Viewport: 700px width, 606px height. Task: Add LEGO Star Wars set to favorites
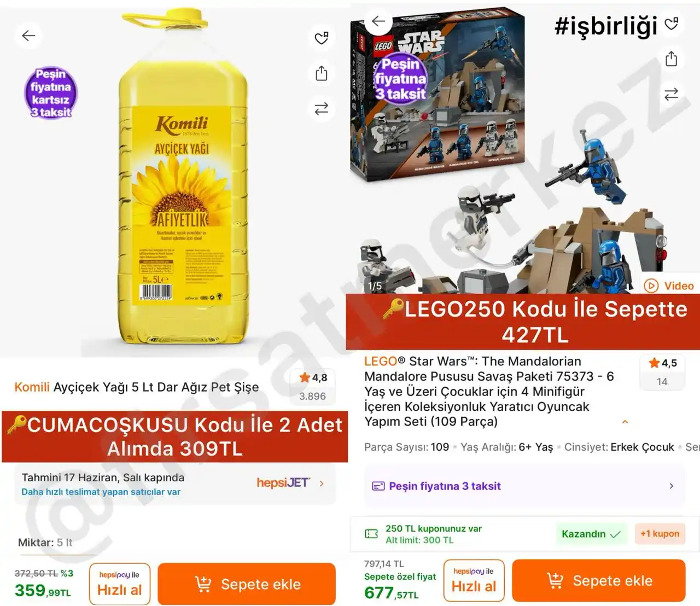(671, 24)
